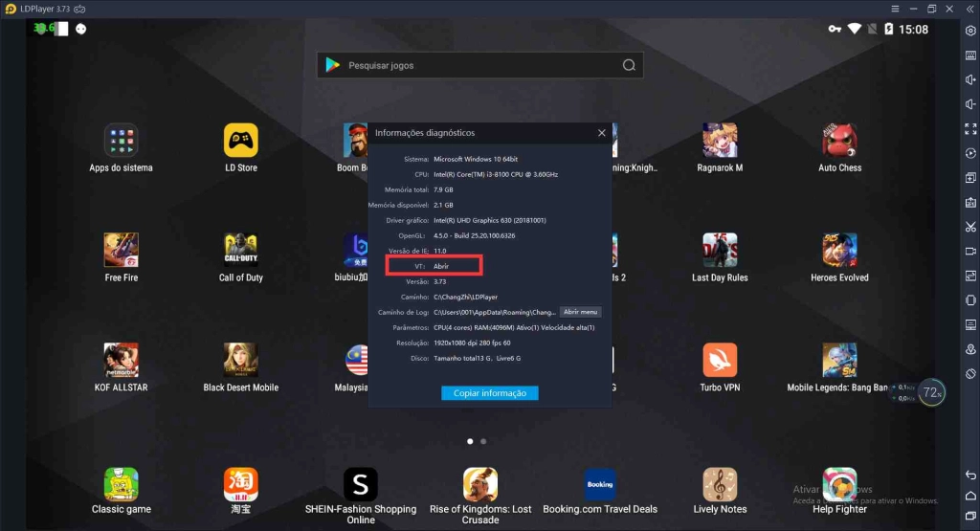Image resolution: width=980 pixels, height=531 pixels.
Task: Click the Abrir menu button
Action: 580,312
